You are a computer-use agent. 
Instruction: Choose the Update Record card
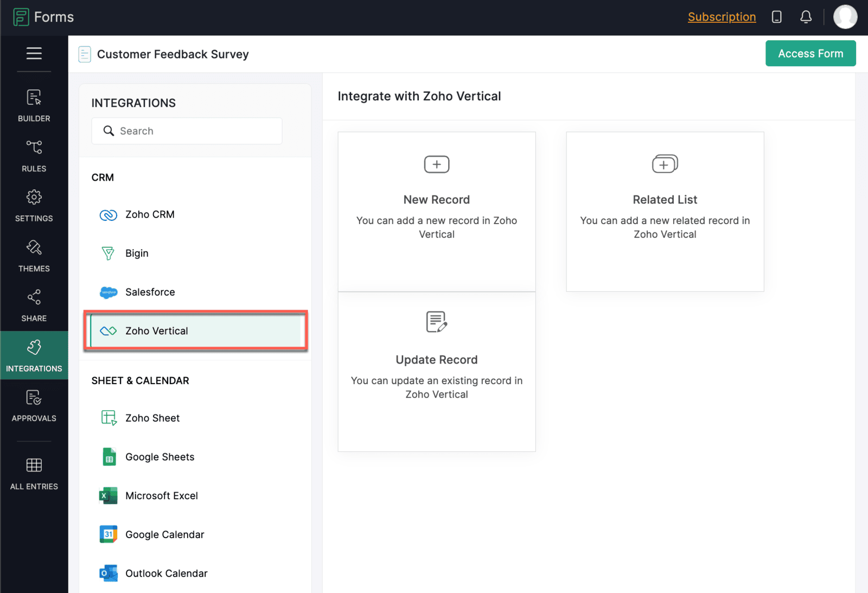[x=436, y=372]
